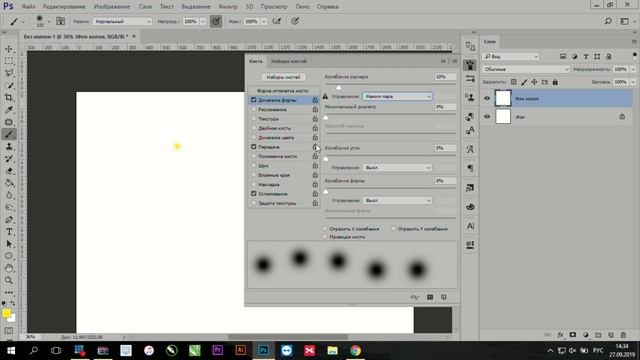This screenshot has height=360, width=640.
Task: Select the Type tool
Action: (9, 232)
